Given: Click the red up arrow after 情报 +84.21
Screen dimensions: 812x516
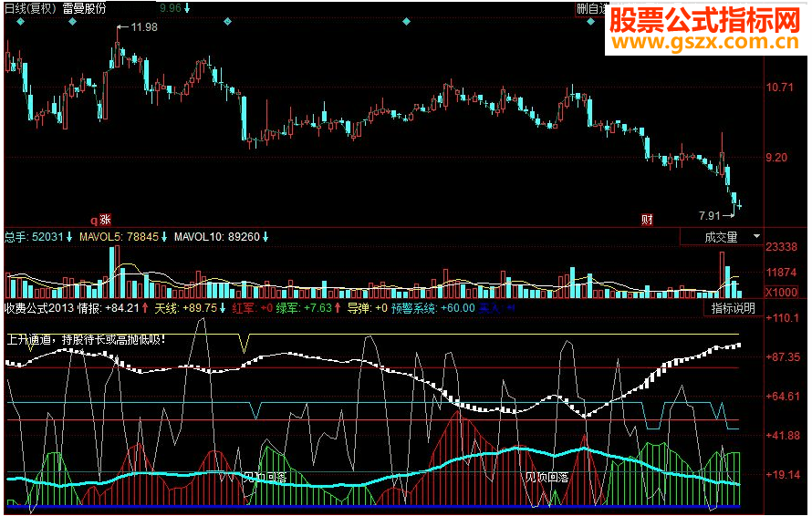Looking at the screenshot, I should coord(145,308).
